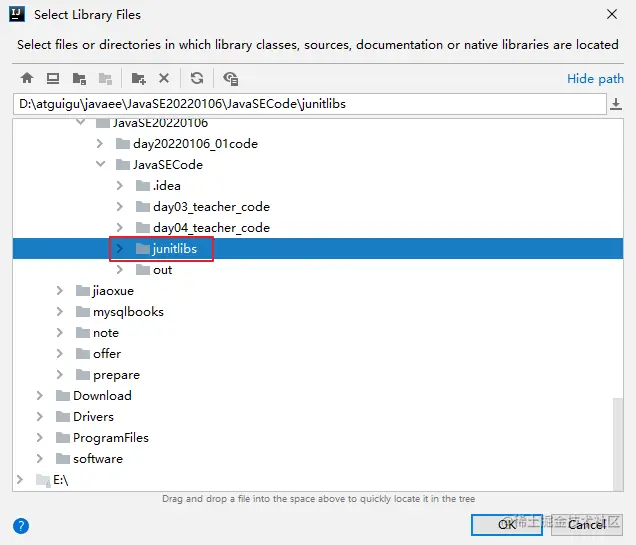Expand the Download folder chevron
636x545 pixels.
click(40, 395)
